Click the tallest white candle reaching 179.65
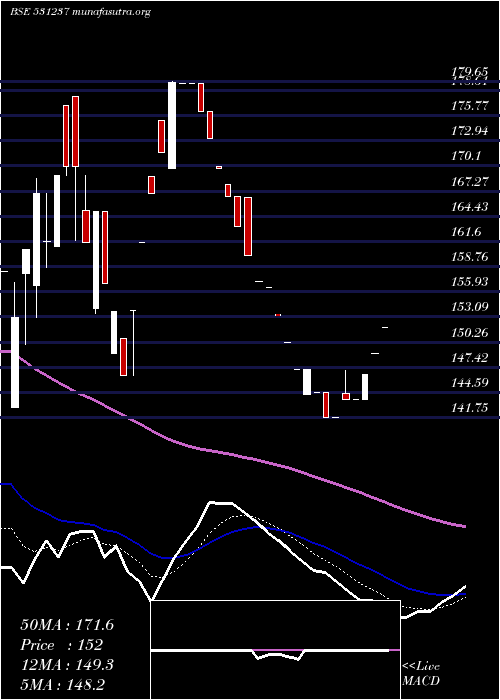Image resolution: width=500 pixels, height=700 pixels. click(x=172, y=125)
